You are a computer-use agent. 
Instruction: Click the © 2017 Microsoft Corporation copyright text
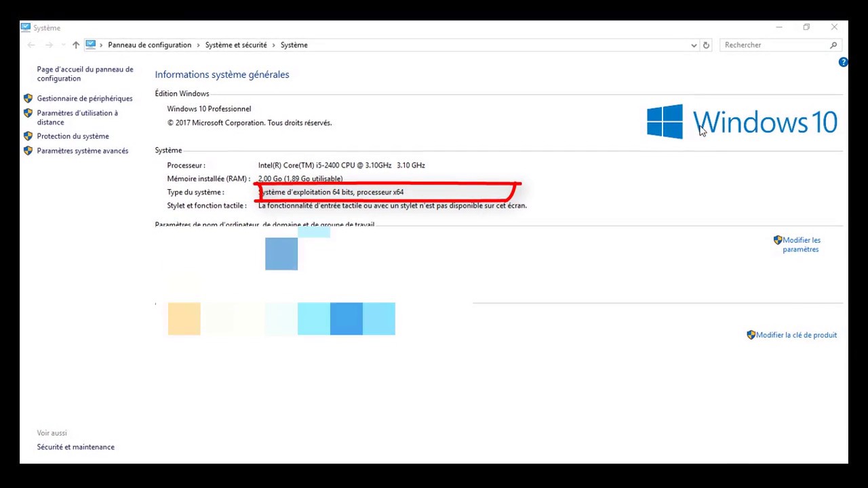pyautogui.click(x=250, y=123)
